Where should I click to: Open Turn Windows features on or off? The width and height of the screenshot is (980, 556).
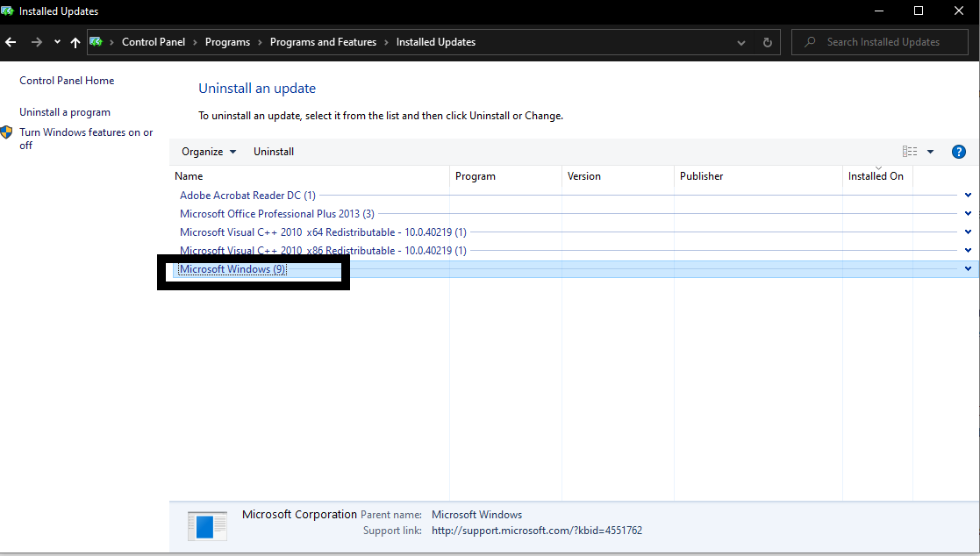pyautogui.click(x=86, y=139)
